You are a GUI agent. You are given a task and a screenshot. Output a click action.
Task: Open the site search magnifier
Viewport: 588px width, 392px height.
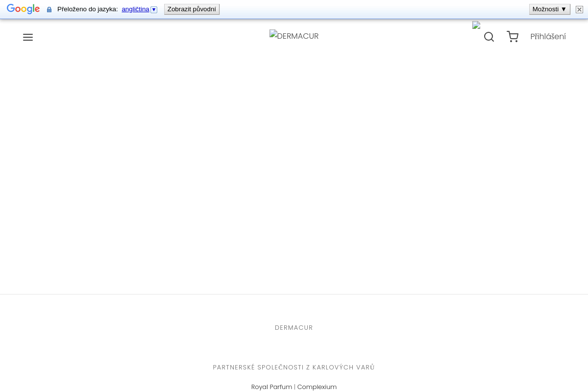(x=489, y=36)
